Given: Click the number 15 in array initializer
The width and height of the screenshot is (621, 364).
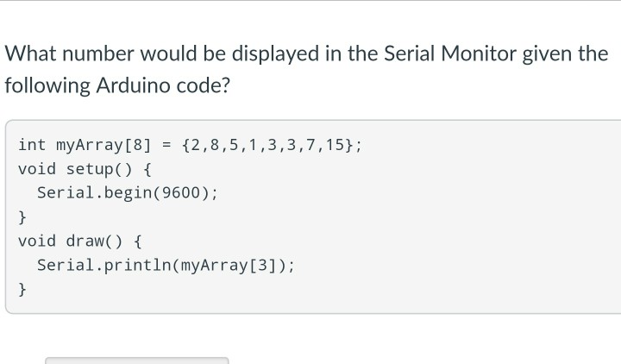Looking at the screenshot, I should coord(335,145).
